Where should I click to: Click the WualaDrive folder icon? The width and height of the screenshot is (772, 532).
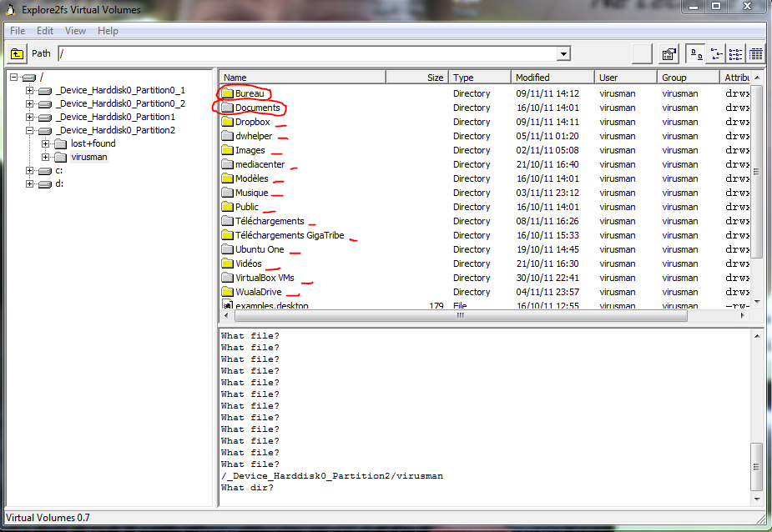(x=227, y=292)
